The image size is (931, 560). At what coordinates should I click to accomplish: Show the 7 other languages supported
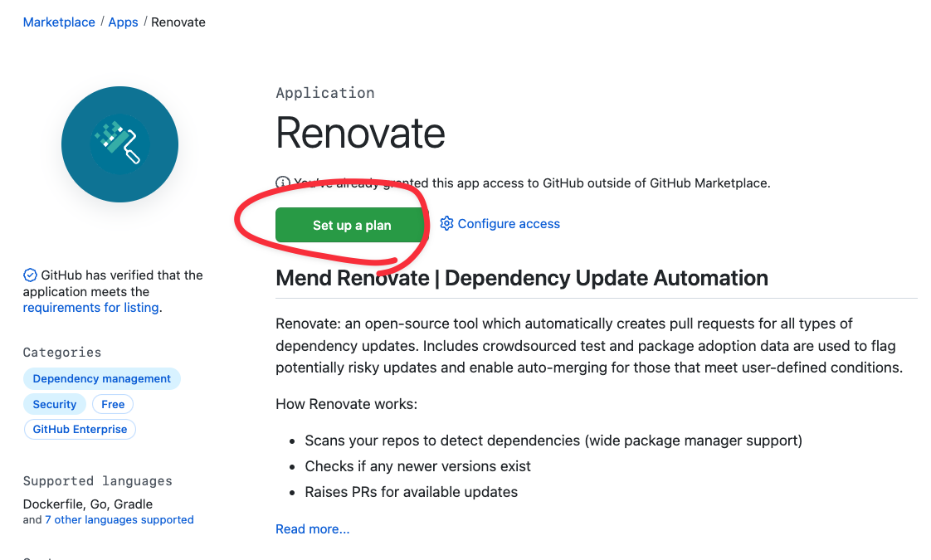[119, 519]
